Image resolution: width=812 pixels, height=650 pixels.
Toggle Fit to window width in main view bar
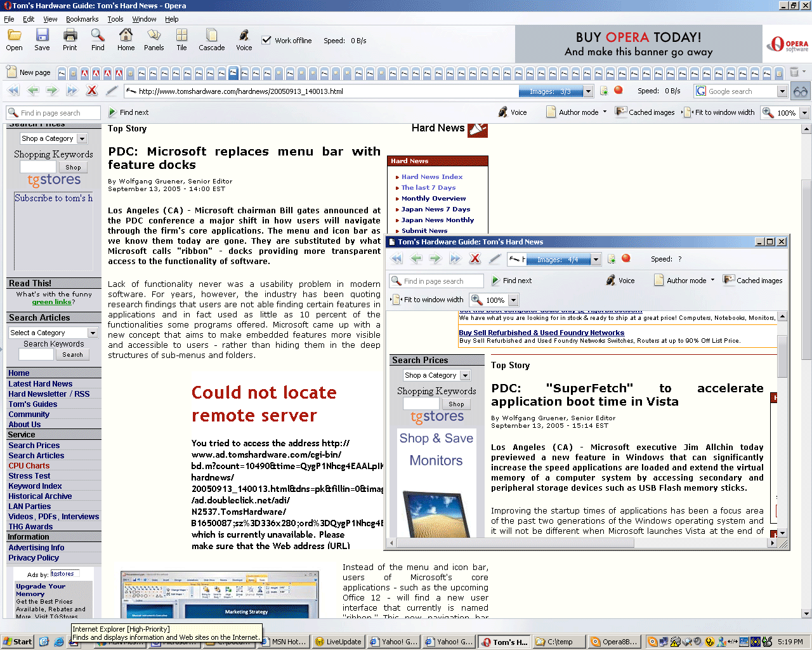click(719, 112)
